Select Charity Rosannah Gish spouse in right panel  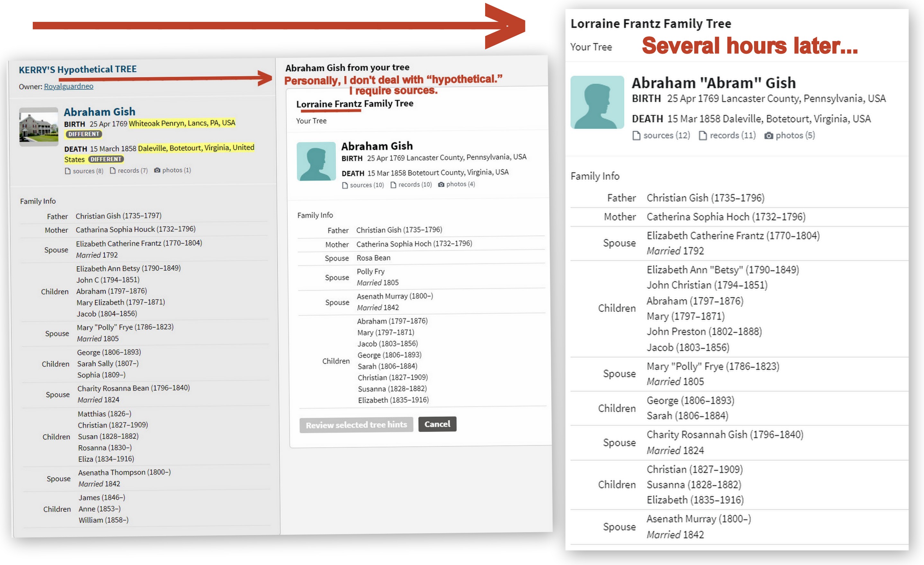coord(724,435)
